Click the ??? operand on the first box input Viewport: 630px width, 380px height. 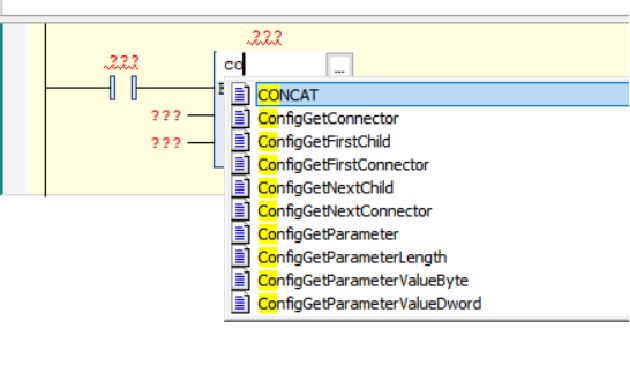click(166, 116)
